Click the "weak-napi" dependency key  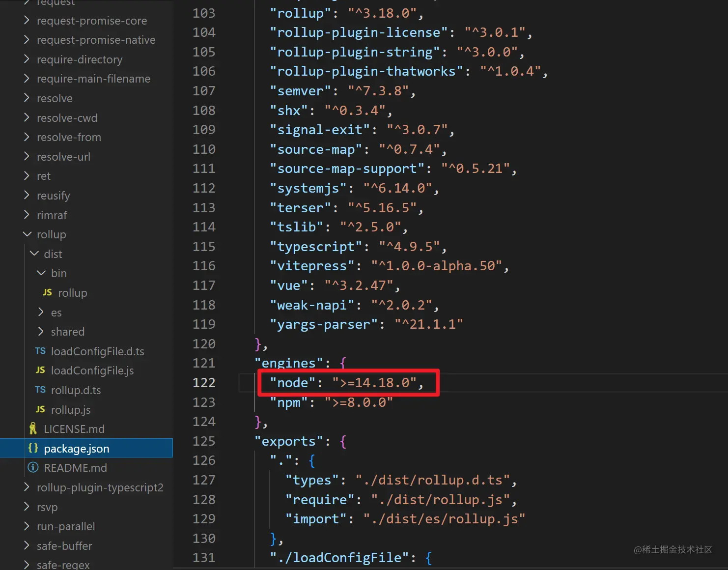pyautogui.click(x=312, y=305)
